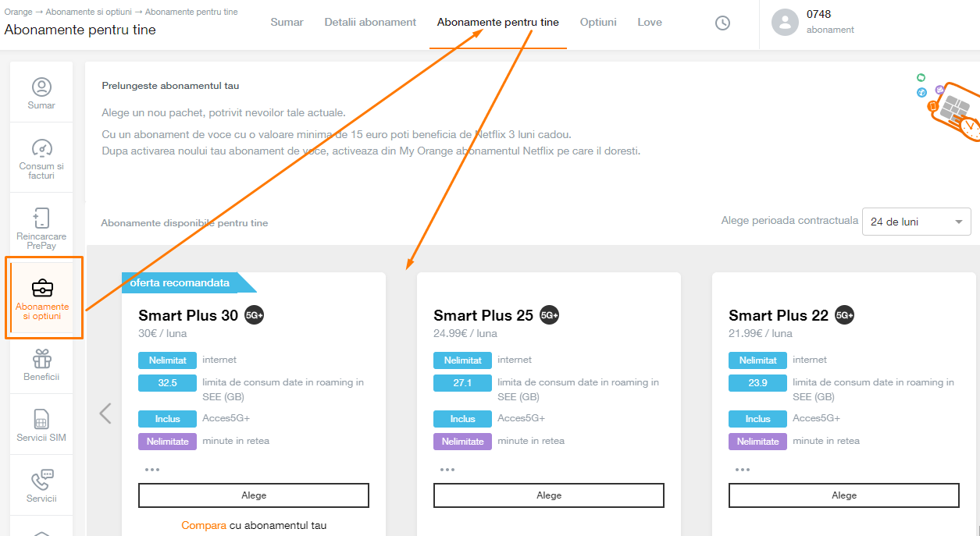This screenshot has height=536, width=980.
Task: Expand more details dots on Smart Plus 30
Action: coord(152,470)
